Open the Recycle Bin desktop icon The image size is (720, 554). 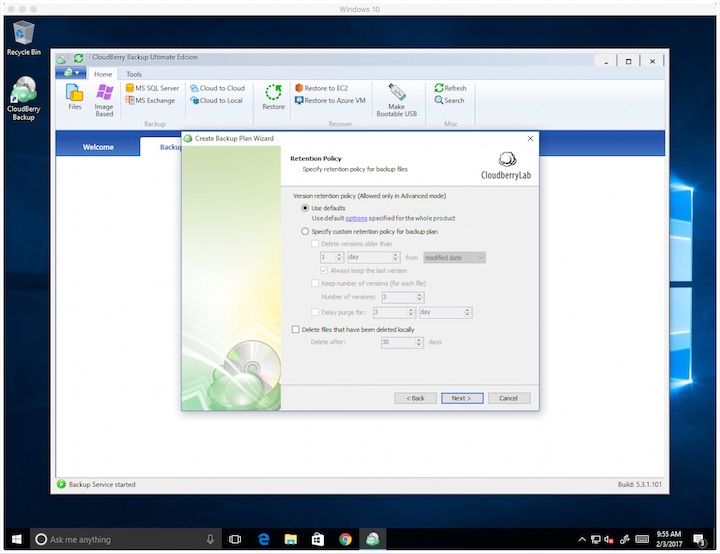pyautogui.click(x=23, y=38)
